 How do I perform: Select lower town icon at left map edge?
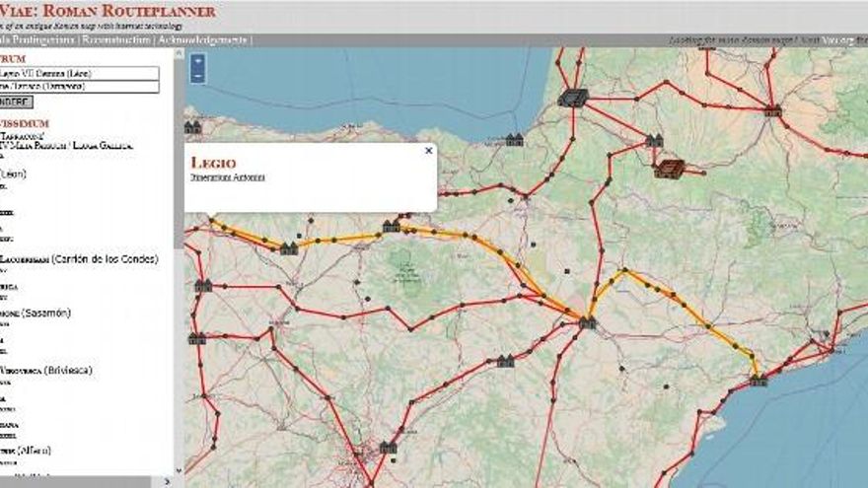pyautogui.click(x=196, y=338)
